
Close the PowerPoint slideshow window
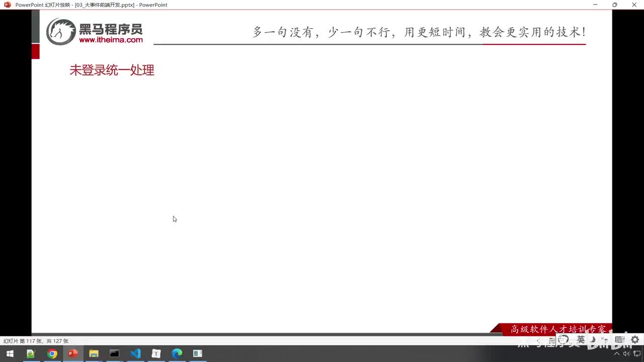(634, 5)
